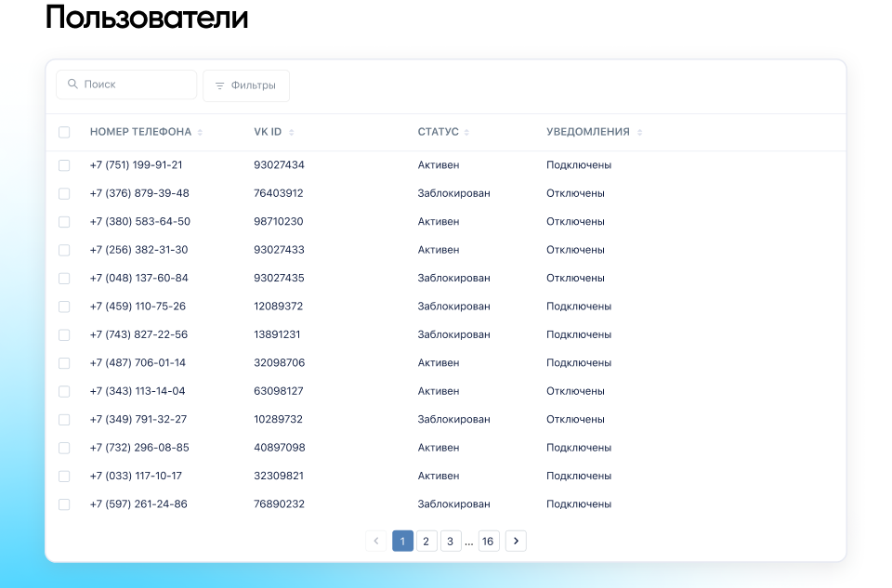Go to next page with right chevron

tap(516, 541)
